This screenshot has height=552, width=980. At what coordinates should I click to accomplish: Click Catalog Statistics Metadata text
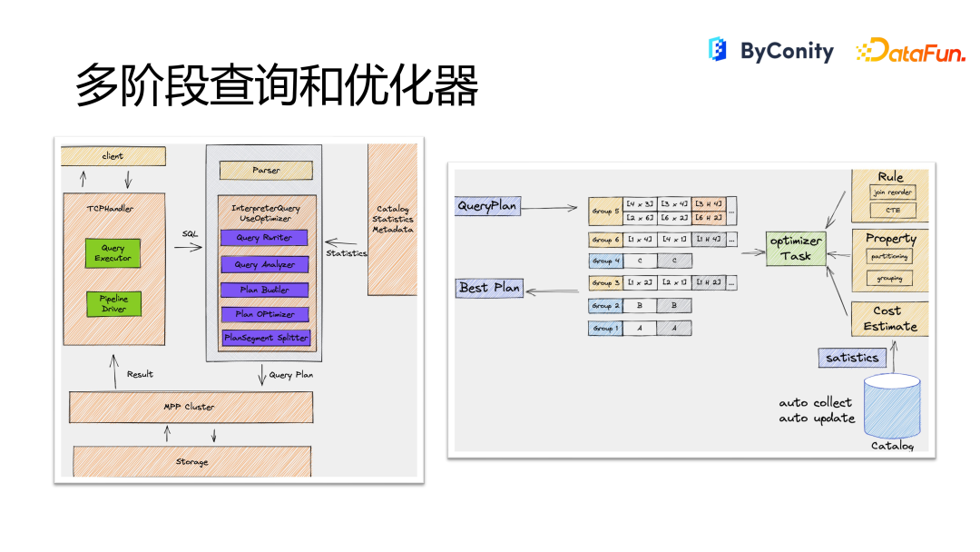coord(393,220)
